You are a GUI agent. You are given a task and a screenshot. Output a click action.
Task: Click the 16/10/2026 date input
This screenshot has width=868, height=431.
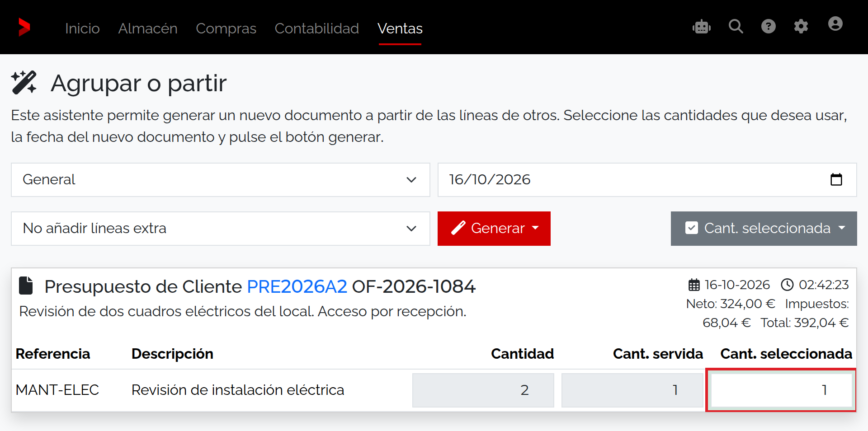(x=647, y=180)
